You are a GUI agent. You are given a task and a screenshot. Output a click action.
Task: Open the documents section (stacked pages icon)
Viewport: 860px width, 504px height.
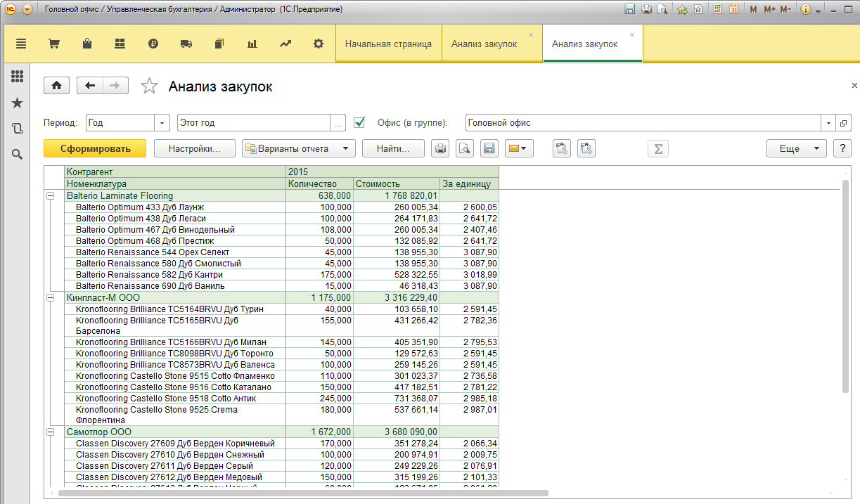(219, 44)
